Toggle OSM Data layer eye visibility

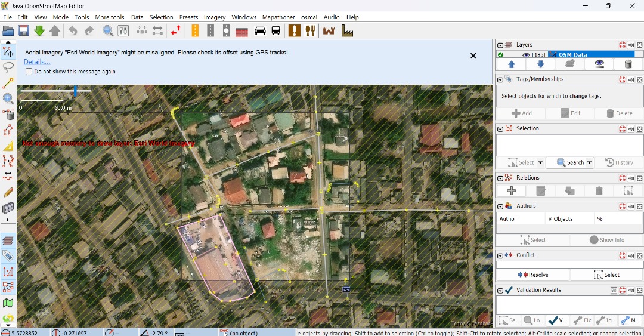click(x=526, y=55)
